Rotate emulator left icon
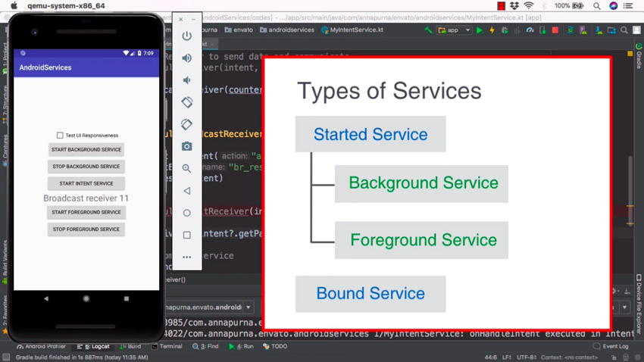644x362 pixels. [187, 102]
